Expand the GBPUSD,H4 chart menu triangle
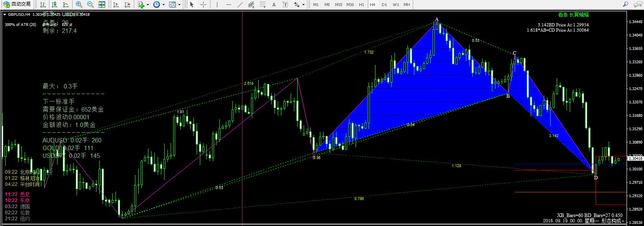Viewport: 644px width, 226px height. tap(4, 14)
